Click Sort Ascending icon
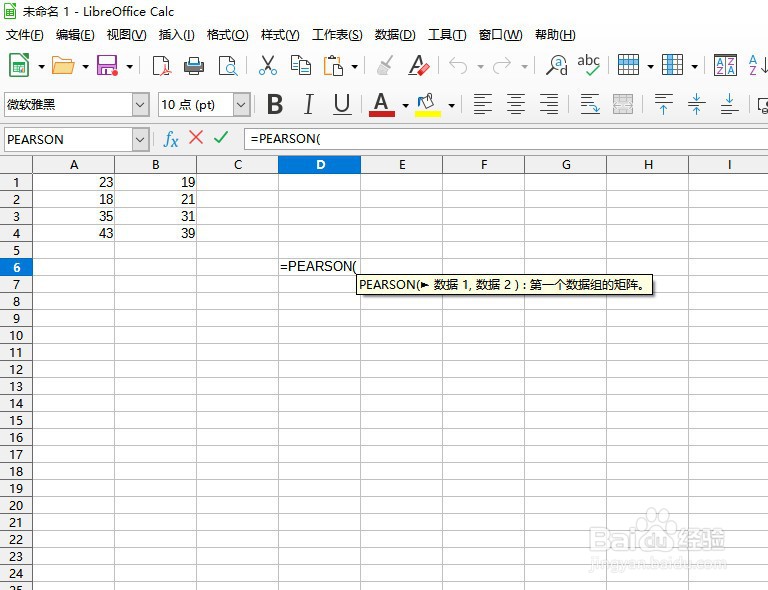Viewport: 768px width, 590px height. [x=757, y=65]
